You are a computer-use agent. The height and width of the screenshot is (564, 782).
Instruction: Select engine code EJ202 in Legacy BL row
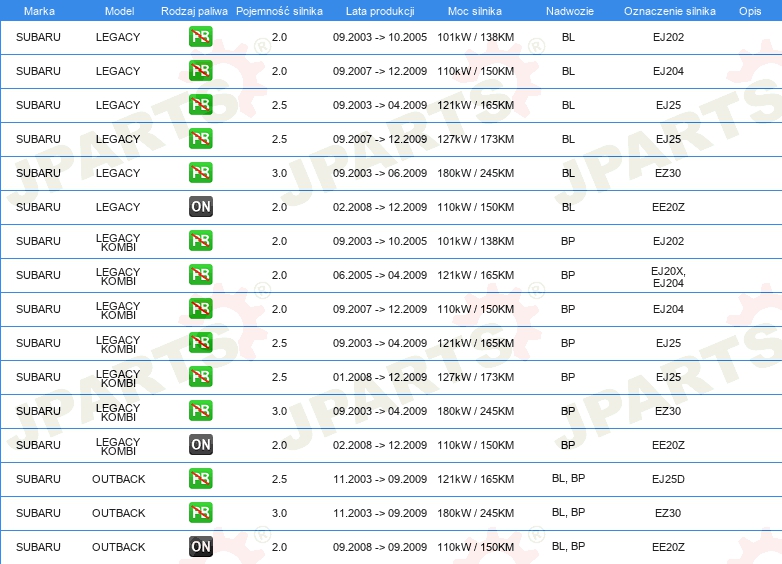(668, 37)
